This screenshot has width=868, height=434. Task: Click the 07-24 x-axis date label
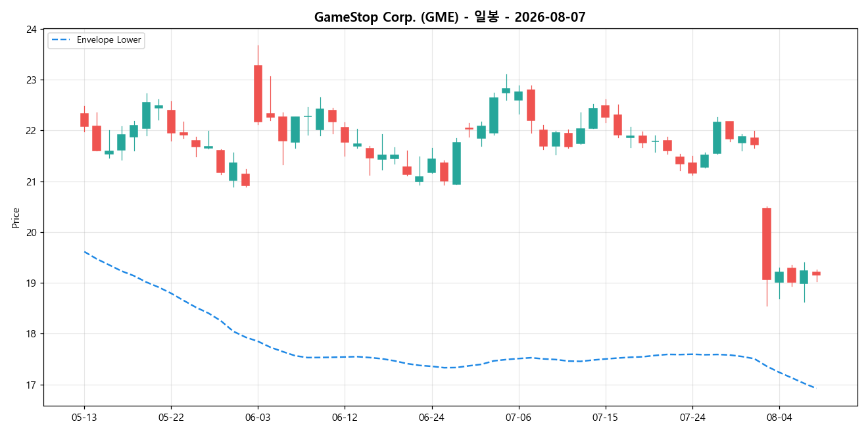coord(692,418)
